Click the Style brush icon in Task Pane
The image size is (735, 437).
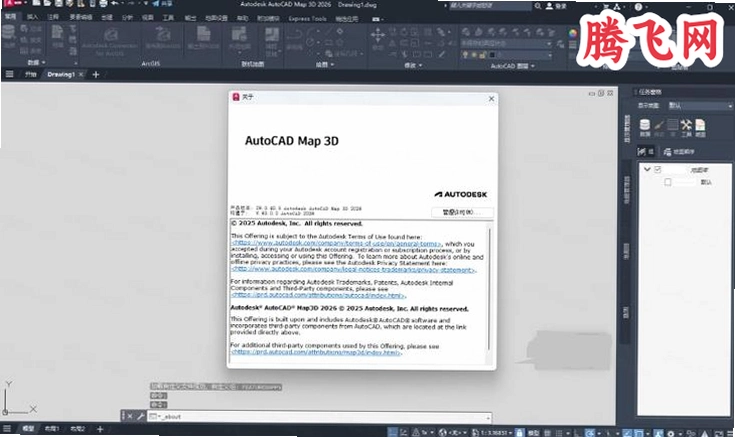click(659, 125)
